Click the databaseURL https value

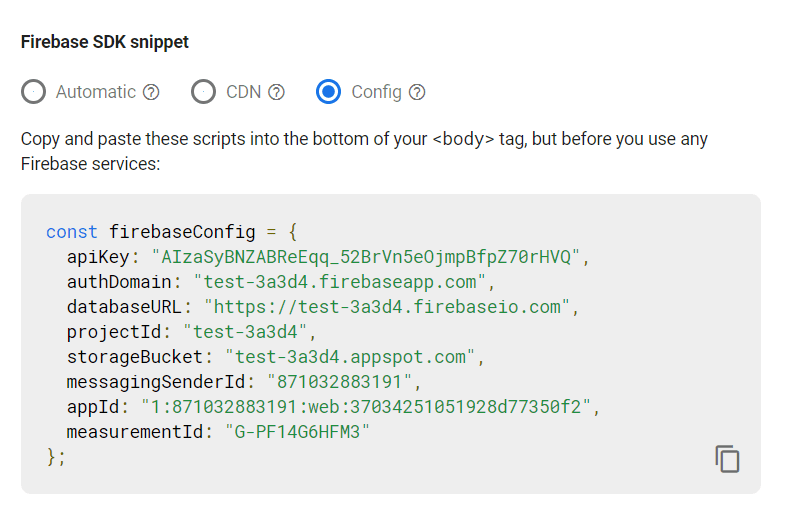coord(392,306)
